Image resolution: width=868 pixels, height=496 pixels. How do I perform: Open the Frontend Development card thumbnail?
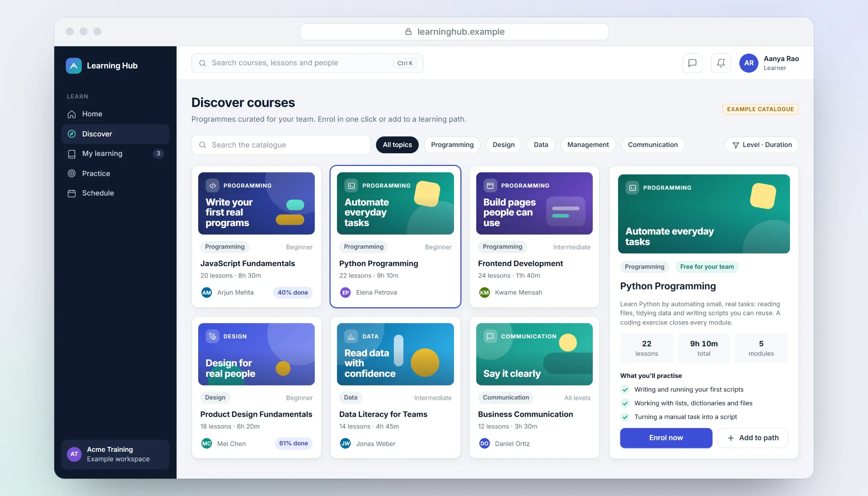534,204
